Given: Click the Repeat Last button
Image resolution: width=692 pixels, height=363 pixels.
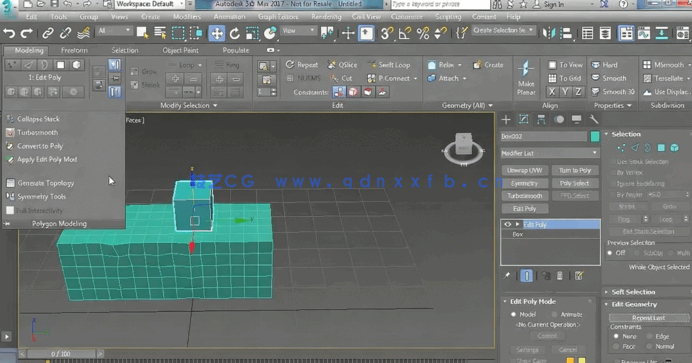Looking at the screenshot, I should (x=648, y=318).
